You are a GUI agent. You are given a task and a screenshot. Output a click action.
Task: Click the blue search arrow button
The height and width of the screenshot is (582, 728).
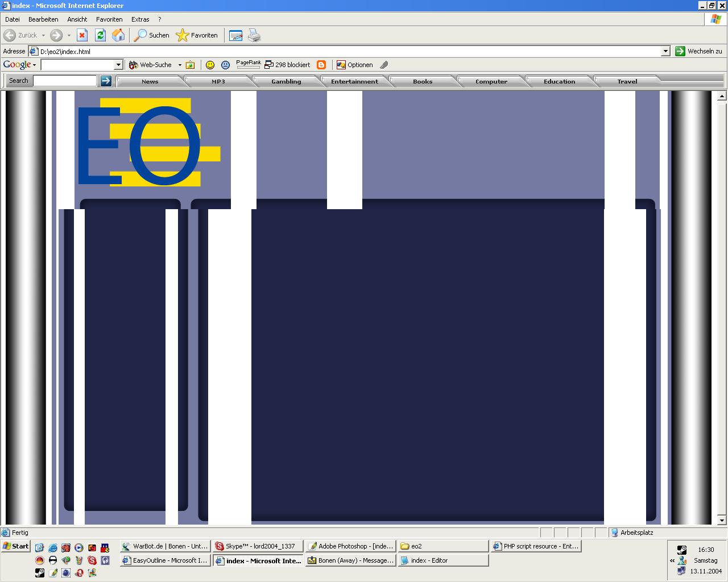pyautogui.click(x=106, y=81)
